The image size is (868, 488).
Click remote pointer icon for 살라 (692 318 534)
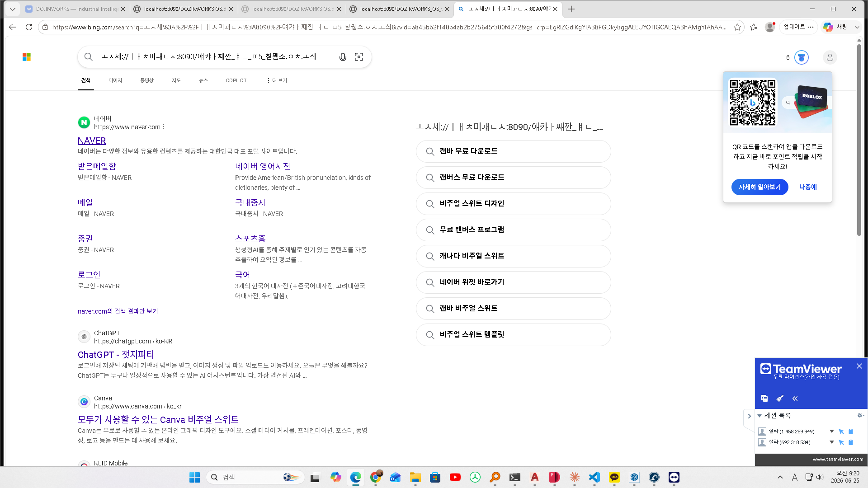tap(841, 442)
